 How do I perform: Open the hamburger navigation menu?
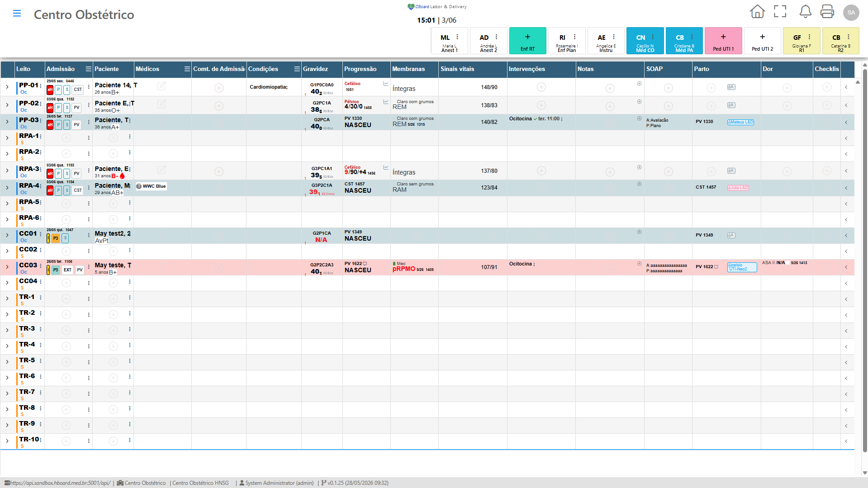(17, 14)
